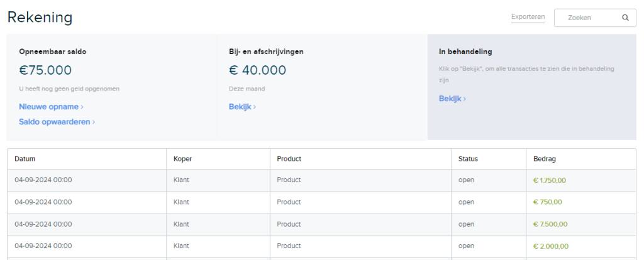Click the € 40.000 monthly total
The width and height of the screenshot is (644, 260).
tap(257, 70)
